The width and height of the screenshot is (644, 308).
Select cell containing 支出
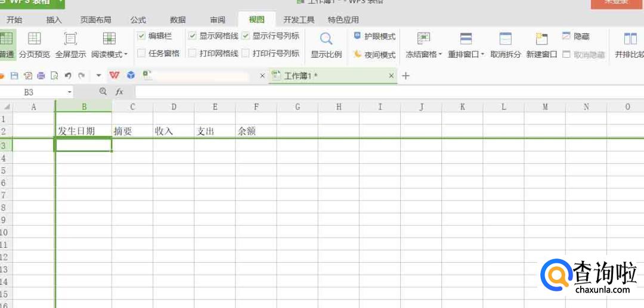[215, 131]
